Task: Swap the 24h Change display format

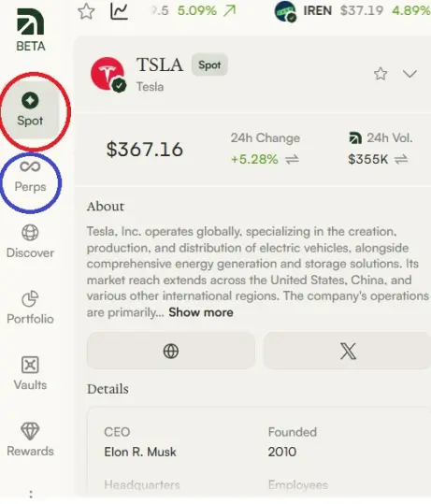Action: click(293, 159)
